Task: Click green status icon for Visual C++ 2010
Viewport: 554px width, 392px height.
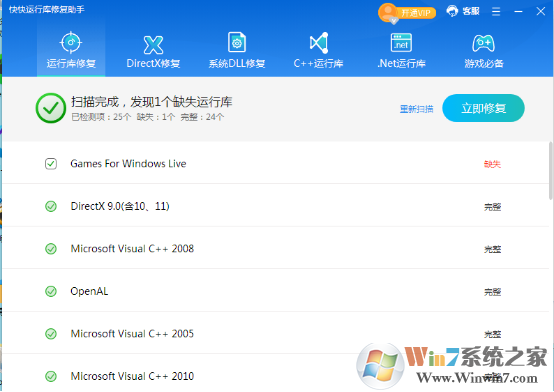Action: [51, 376]
